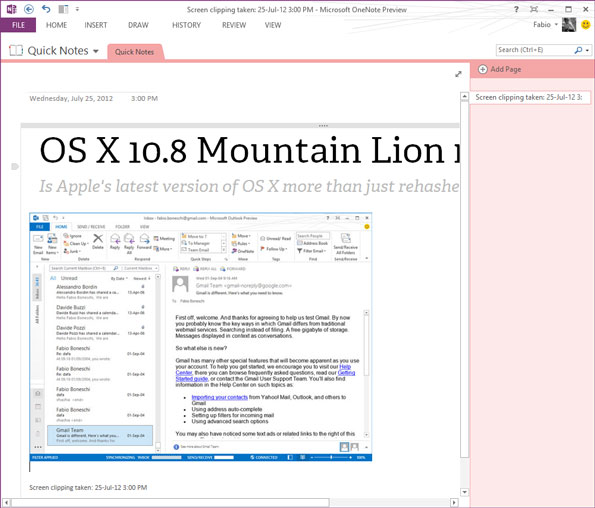Open the DRAW ribbon tab
This screenshot has width=595, height=508.
tap(138, 25)
